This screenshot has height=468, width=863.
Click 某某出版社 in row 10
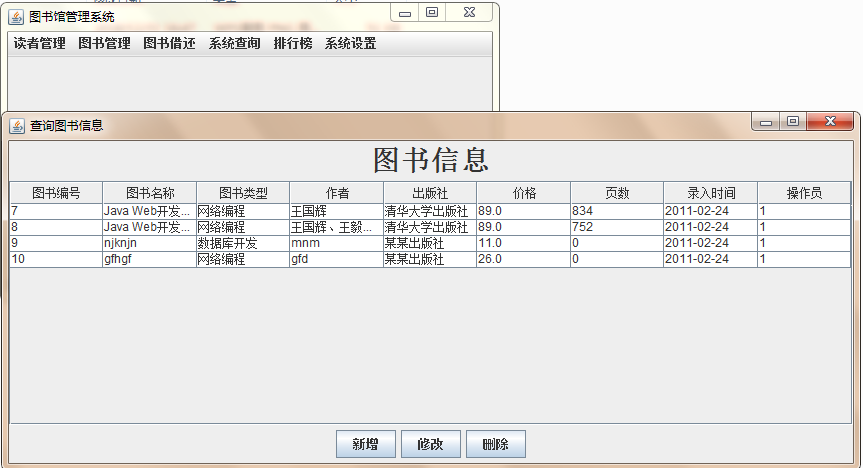pyautogui.click(x=430, y=259)
